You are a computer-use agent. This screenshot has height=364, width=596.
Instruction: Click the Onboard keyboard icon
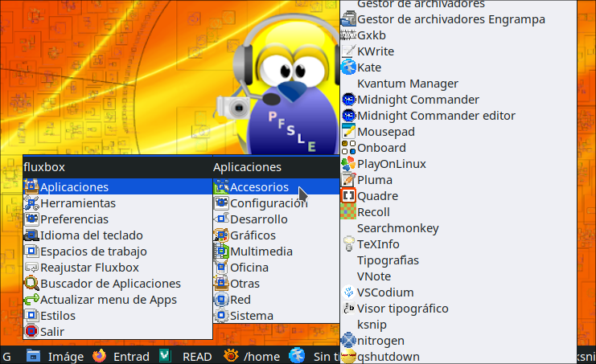pos(348,147)
